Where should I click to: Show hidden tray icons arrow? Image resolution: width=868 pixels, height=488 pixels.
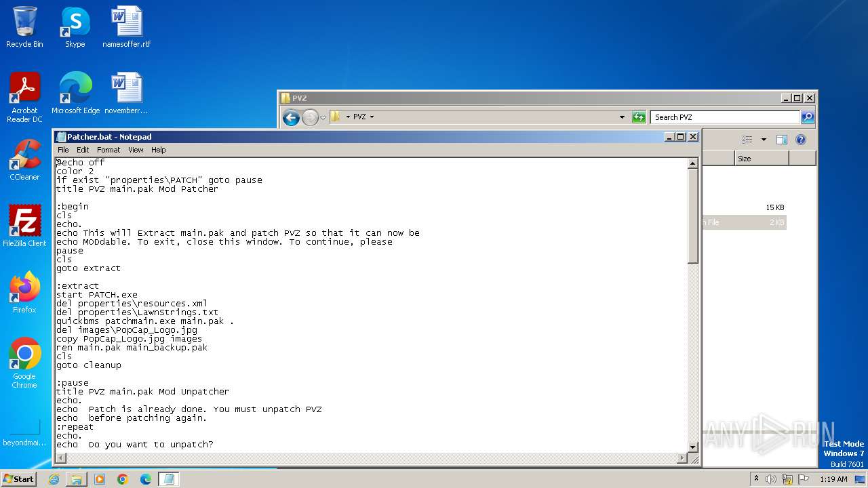tap(756, 479)
